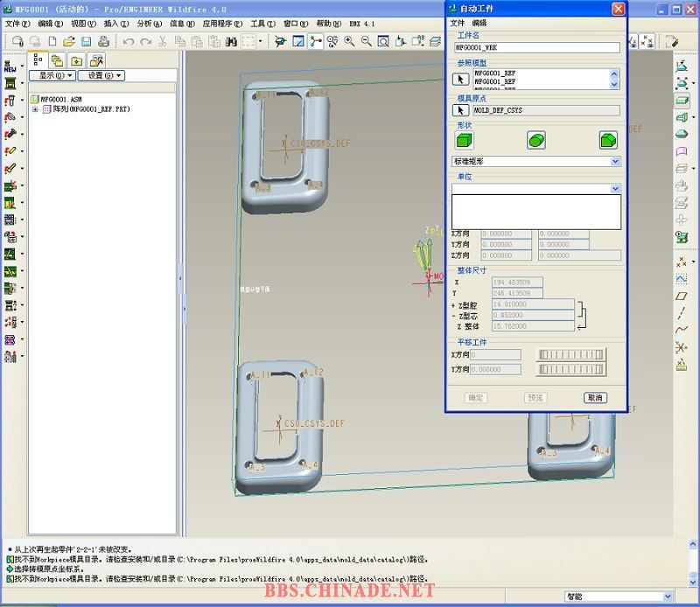Open the EMX 4.1 menu

(361, 24)
